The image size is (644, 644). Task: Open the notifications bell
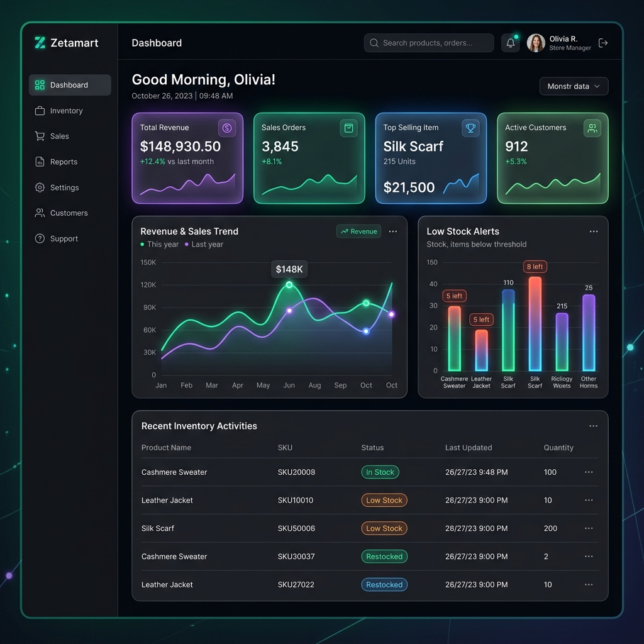[x=511, y=43]
